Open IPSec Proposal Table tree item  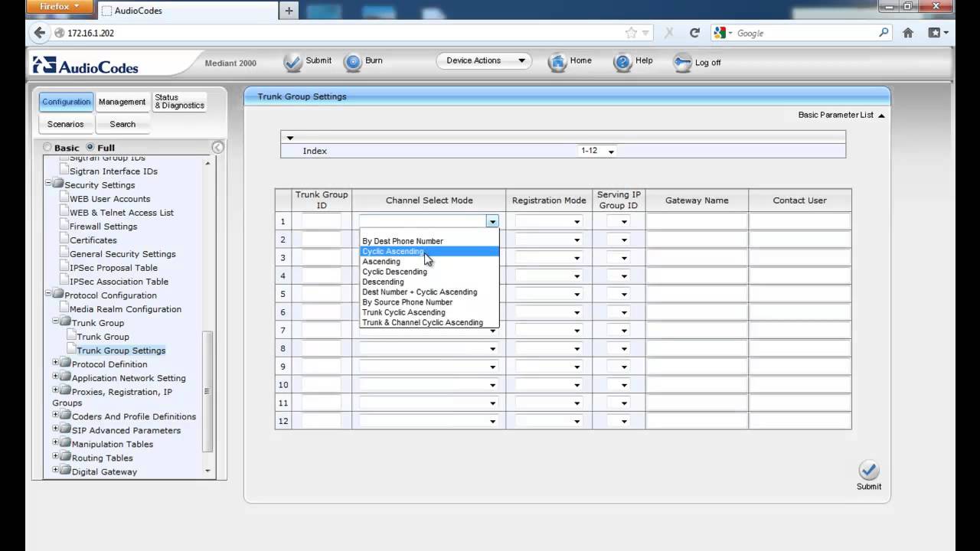[x=113, y=268]
